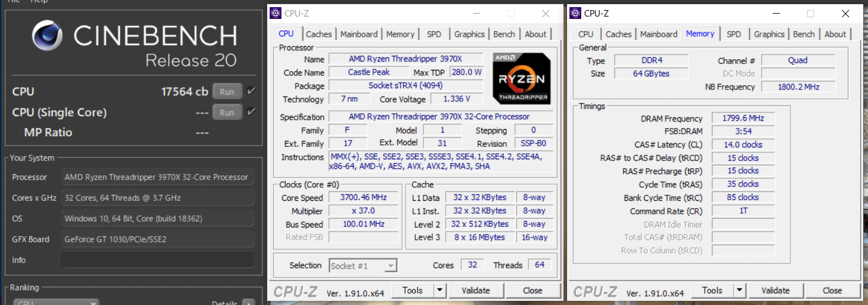Click the Package value Socket sTRX4 (4094)
The width and height of the screenshot is (868, 305).
tap(406, 86)
